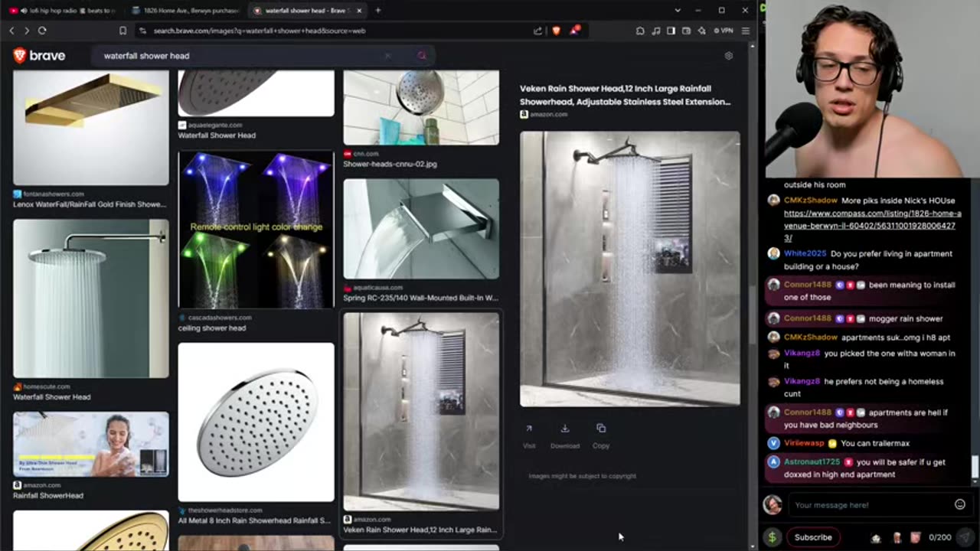The height and width of the screenshot is (551, 980).
Task: Click the Brave Search logo
Action: tap(40, 55)
